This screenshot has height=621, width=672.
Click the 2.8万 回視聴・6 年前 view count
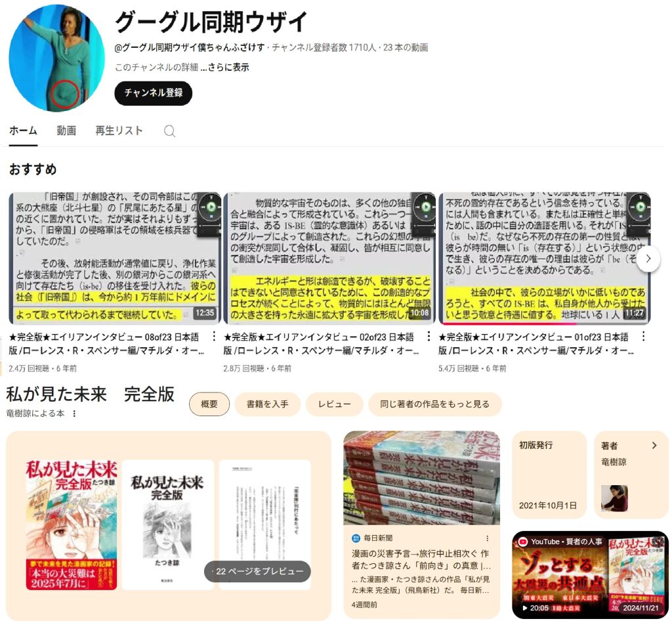(x=257, y=368)
